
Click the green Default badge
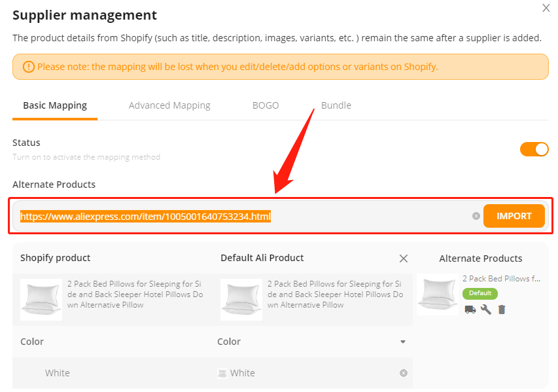point(480,293)
